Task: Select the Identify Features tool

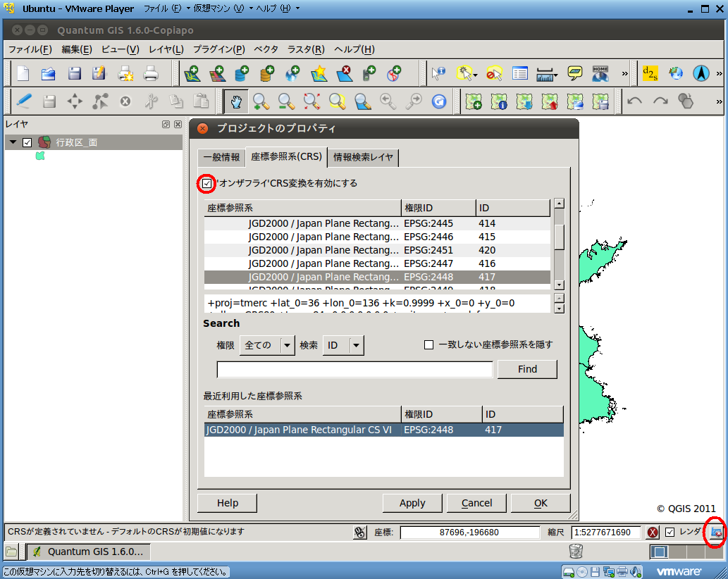Action: pyautogui.click(x=438, y=73)
